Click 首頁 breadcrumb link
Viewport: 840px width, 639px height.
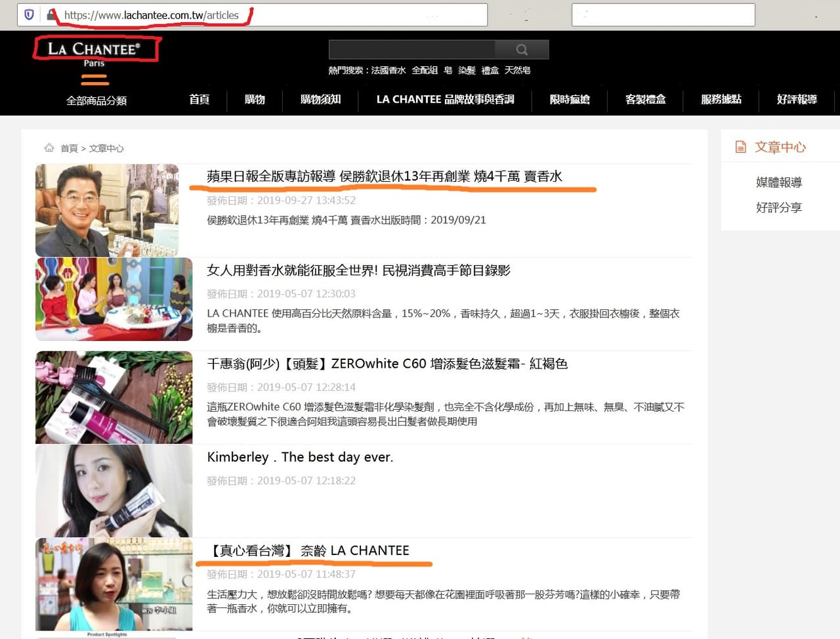[x=69, y=148]
